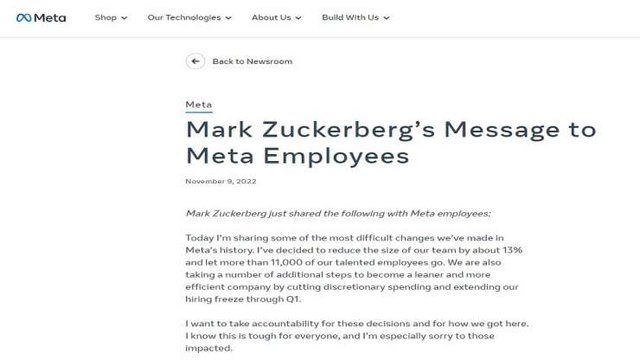This screenshot has width=640, height=360.
Task: Click the paragraph starting Today I'm sharing
Action: 354,269
